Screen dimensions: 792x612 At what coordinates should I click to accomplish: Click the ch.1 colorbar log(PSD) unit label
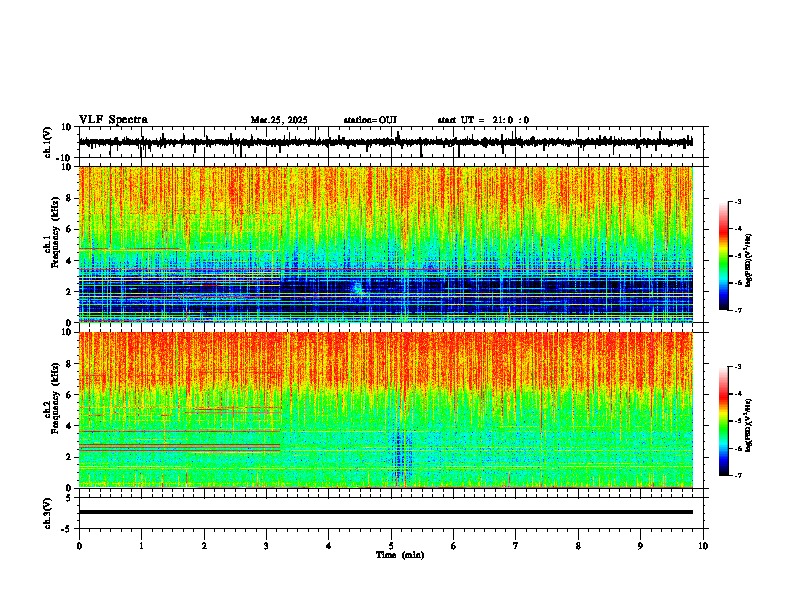point(749,261)
